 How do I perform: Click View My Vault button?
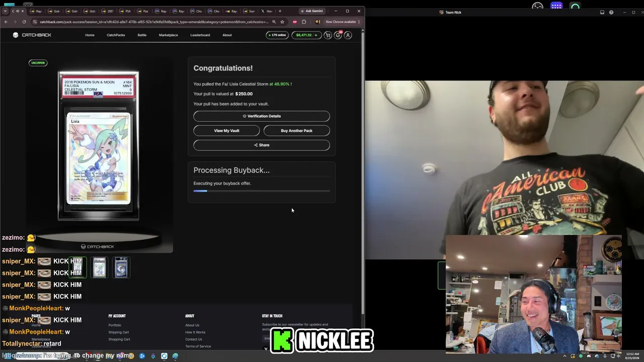click(x=226, y=131)
